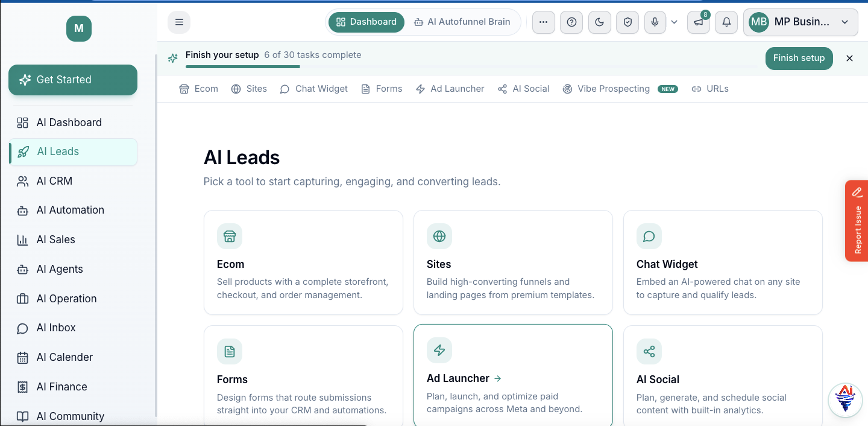Image resolution: width=868 pixels, height=426 pixels.
Task: Click the AI Finance dollar icon
Action: [22, 387]
